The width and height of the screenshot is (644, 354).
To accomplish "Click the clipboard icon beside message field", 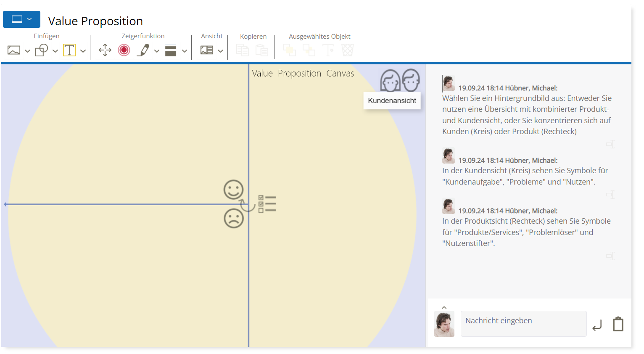I will point(618,324).
